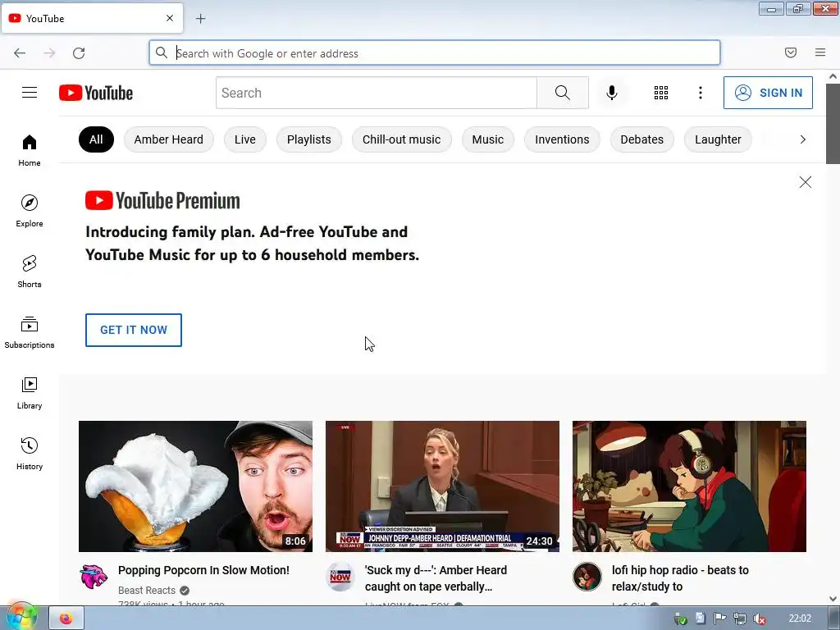
Task: Click the lofi girl video thumbnail
Action: (x=689, y=486)
